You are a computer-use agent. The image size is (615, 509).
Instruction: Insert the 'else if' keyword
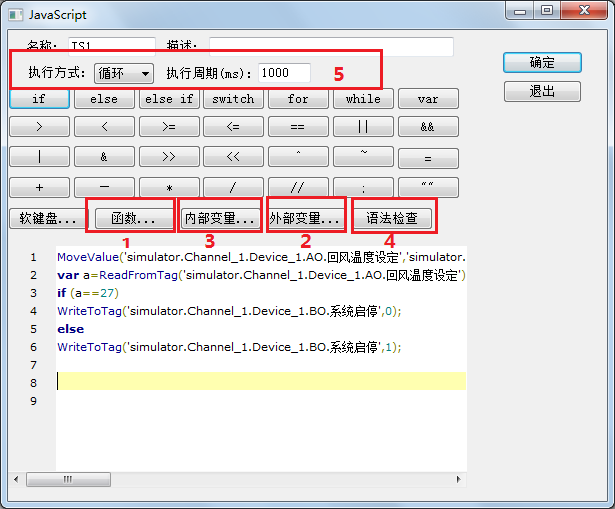coord(169,99)
